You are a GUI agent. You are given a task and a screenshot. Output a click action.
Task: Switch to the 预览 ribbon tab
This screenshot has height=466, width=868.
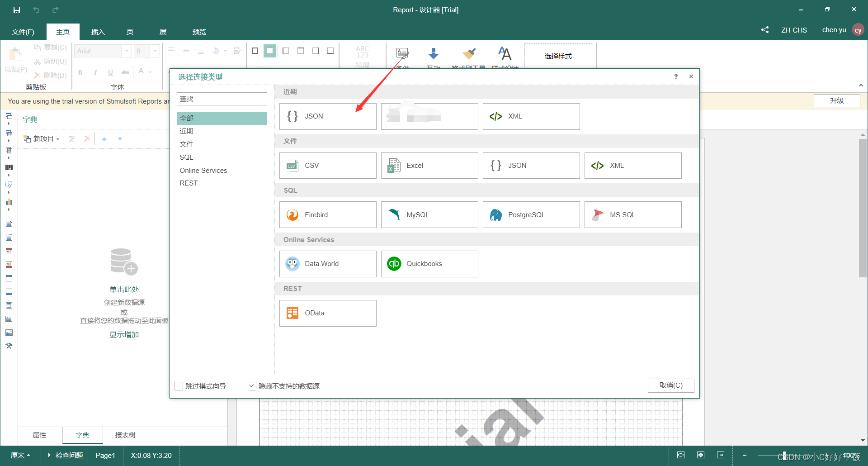point(199,32)
